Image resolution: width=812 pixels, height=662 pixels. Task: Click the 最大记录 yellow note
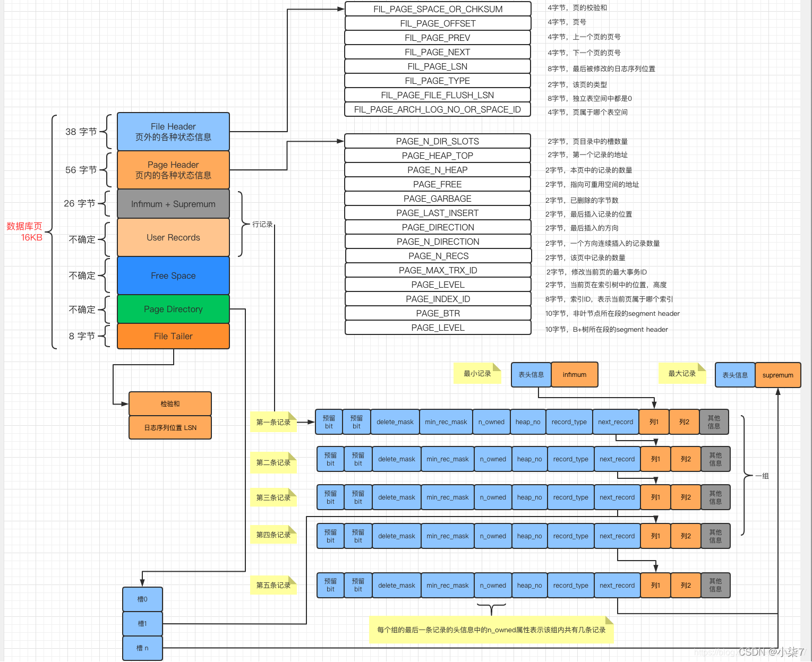681,373
